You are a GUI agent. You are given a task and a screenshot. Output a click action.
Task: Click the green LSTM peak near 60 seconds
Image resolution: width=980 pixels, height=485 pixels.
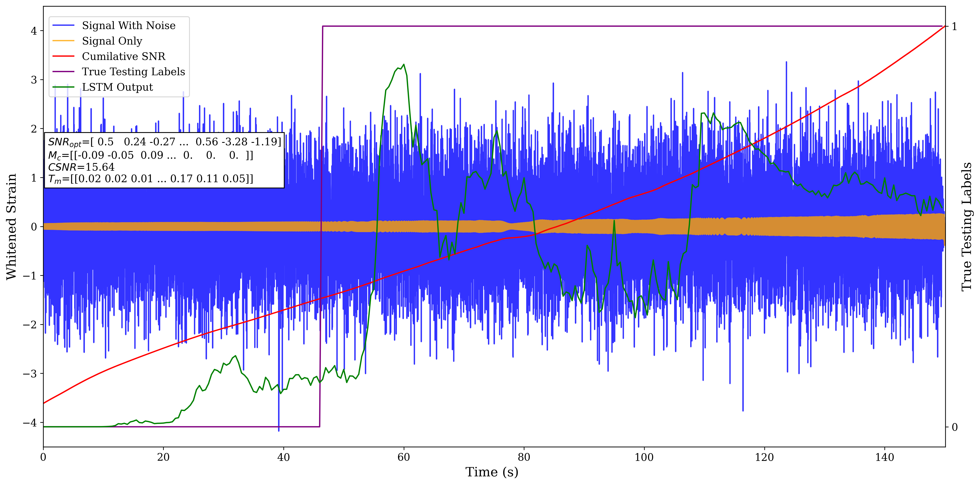[x=403, y=65]
